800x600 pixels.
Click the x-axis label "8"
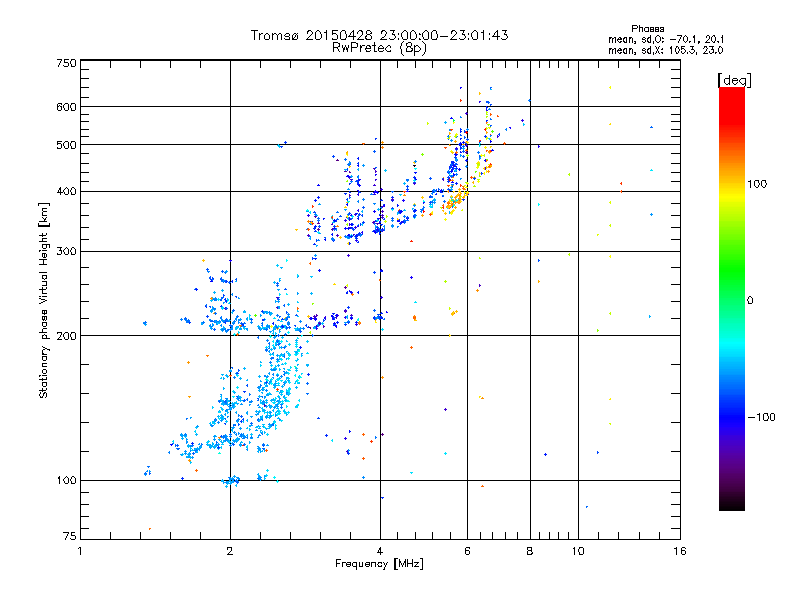coord(530,551)
